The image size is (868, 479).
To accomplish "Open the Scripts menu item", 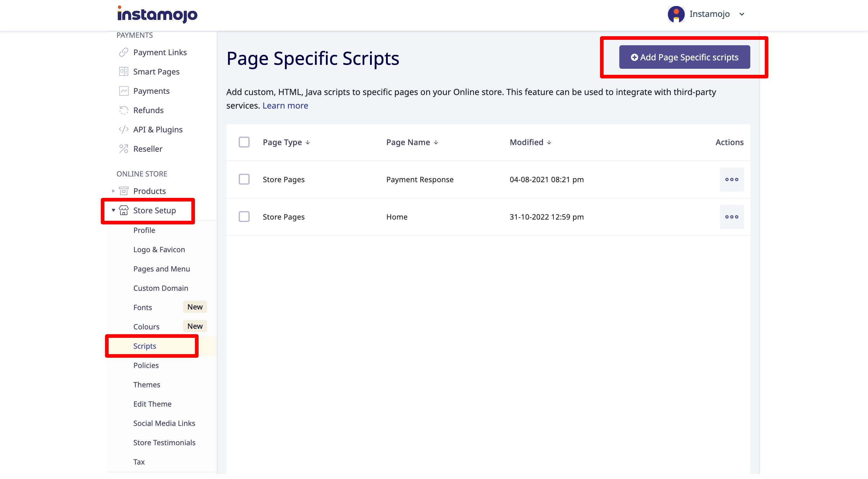I will [145, 346].
